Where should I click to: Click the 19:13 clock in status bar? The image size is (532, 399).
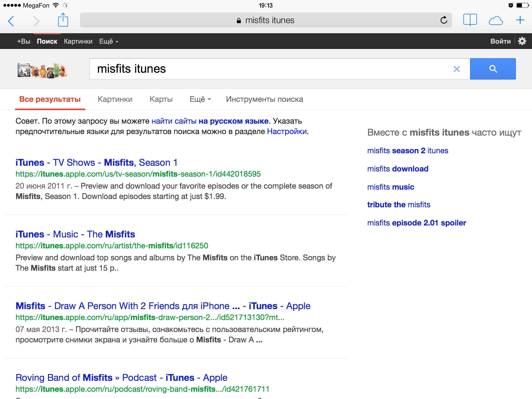tap(266, 5)
